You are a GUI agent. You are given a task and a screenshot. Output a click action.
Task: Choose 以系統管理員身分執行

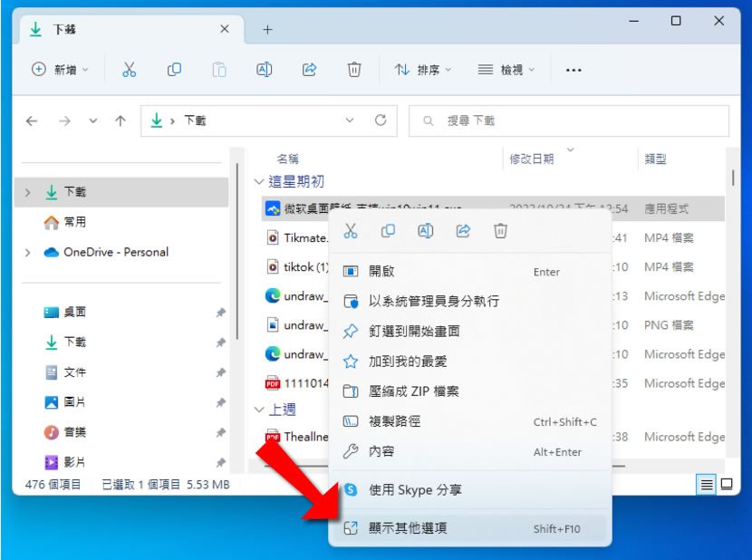pyautogui.click(x=470, y=302)
